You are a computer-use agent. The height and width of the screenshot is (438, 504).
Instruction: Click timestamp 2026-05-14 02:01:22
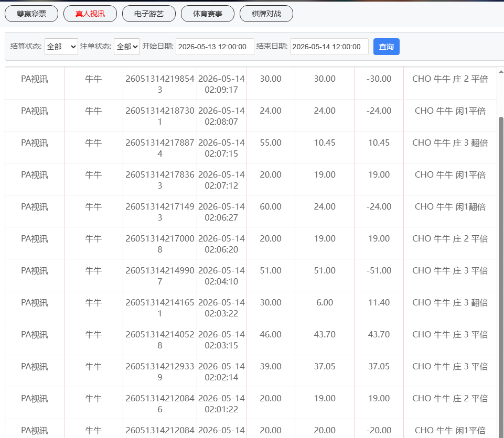[221, 403]
